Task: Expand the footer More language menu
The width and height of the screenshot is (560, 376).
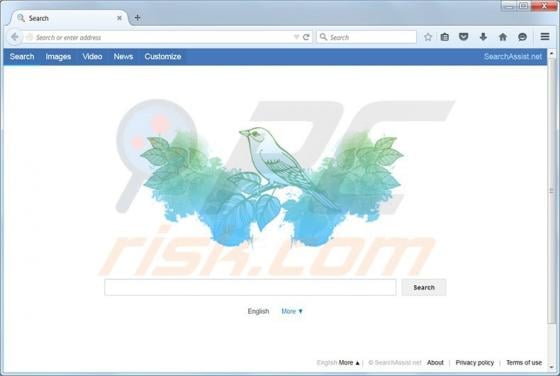Action: (x=349, y=363)
